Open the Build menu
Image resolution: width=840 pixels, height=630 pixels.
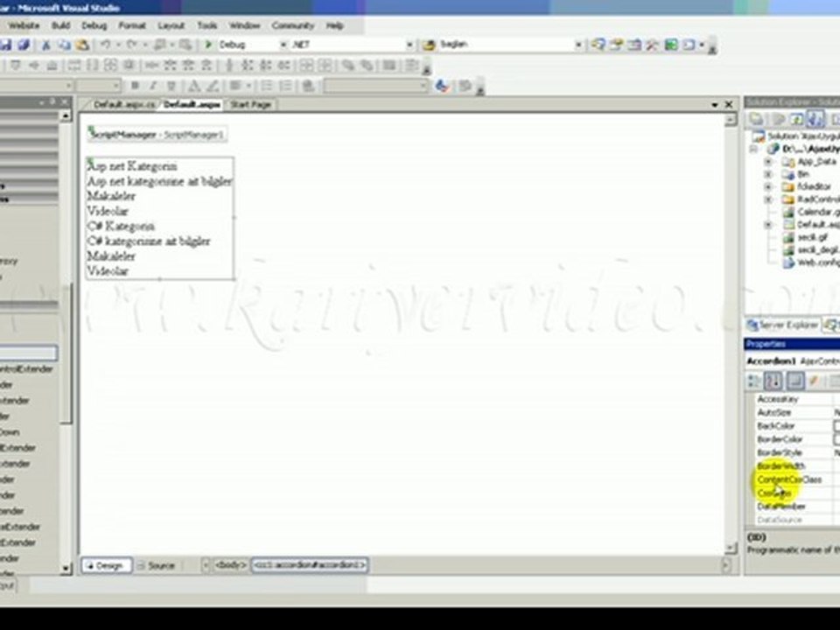pos(60,25)
